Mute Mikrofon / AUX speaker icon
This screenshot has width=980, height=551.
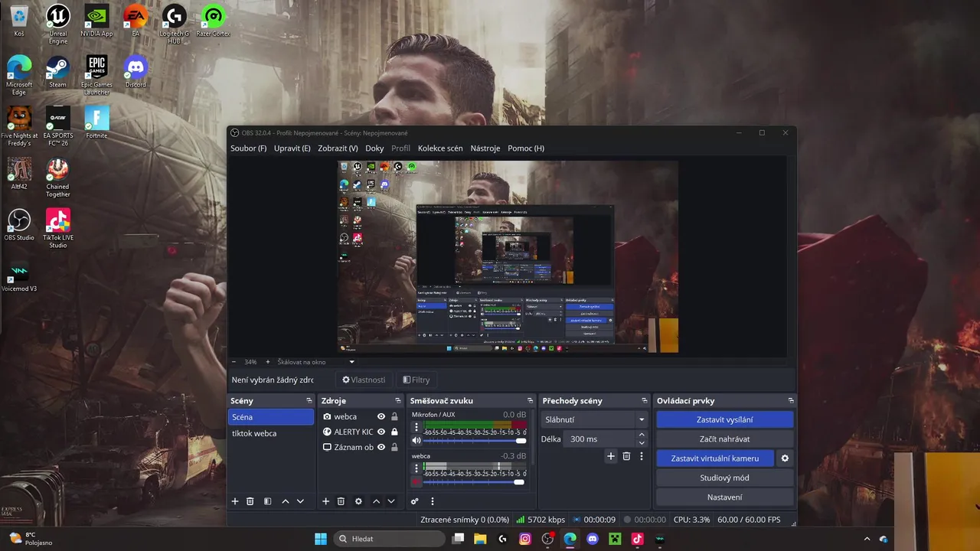pyautogui.click(x=416, y=441)
